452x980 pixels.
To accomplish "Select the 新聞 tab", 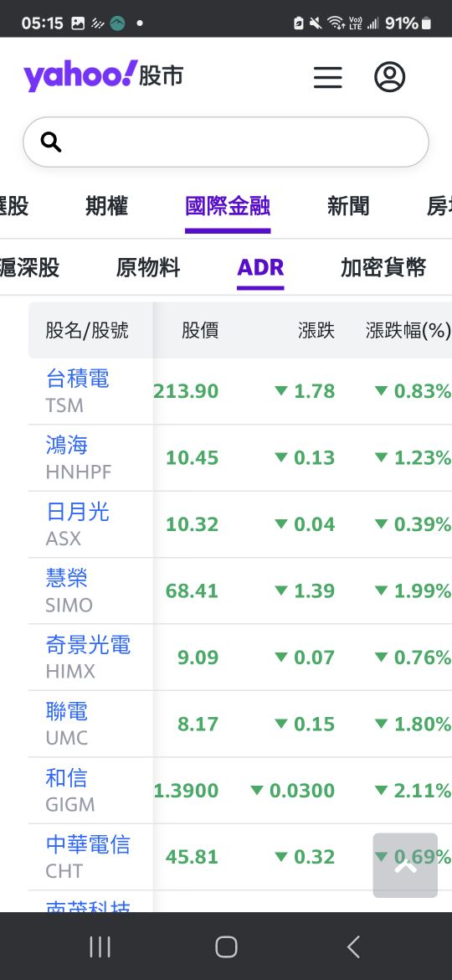I will point(348,205).
